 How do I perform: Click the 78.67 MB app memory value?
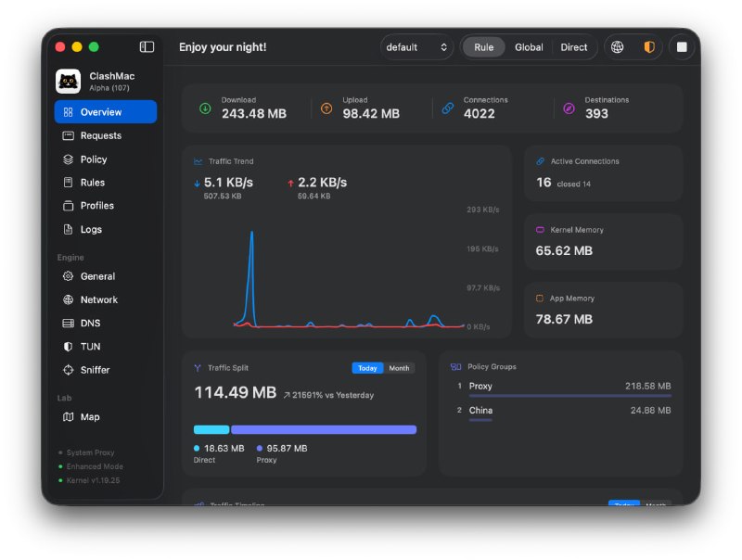tap(564, 319)
